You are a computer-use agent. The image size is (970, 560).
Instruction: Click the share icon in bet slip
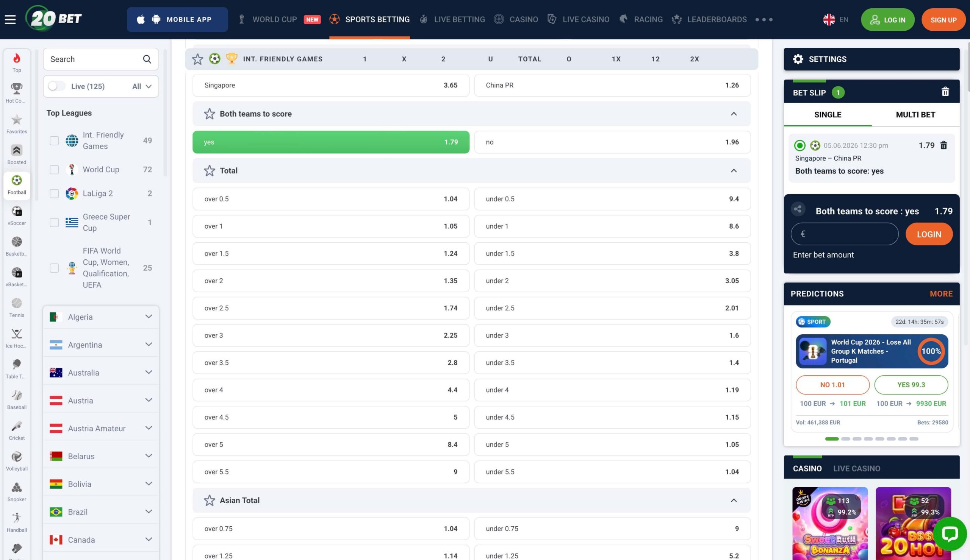tap(798, 209)
